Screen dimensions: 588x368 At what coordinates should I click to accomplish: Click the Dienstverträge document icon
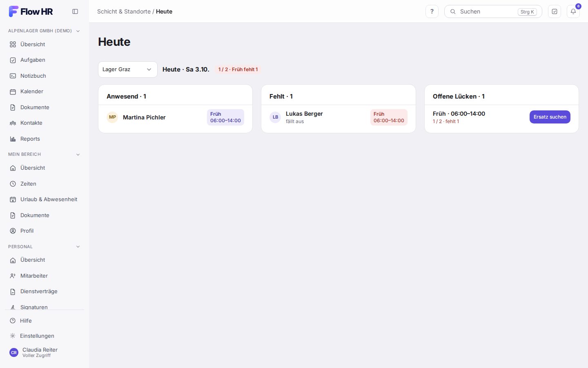13,292
